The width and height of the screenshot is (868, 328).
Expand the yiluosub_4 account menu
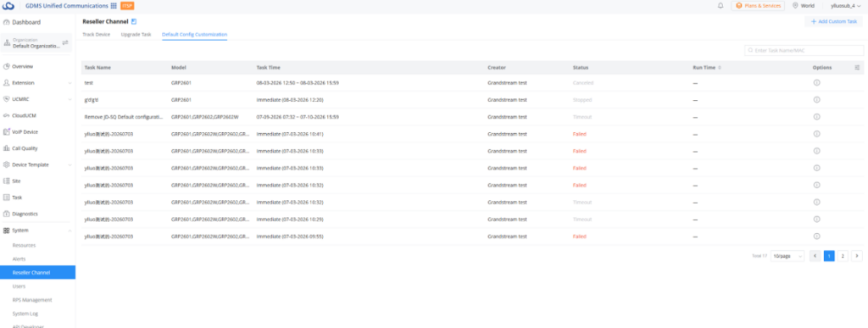[x=846, y=6]
